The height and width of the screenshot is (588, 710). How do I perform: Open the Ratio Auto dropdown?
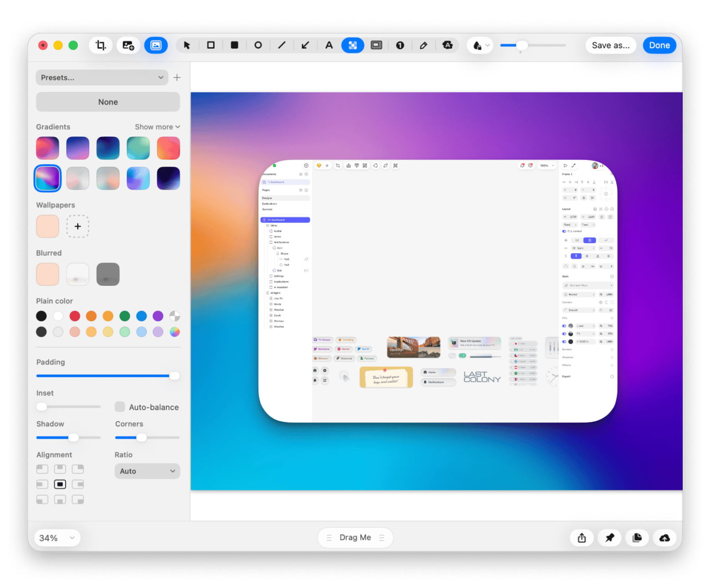pyautogui.click(x=147, y=471)
